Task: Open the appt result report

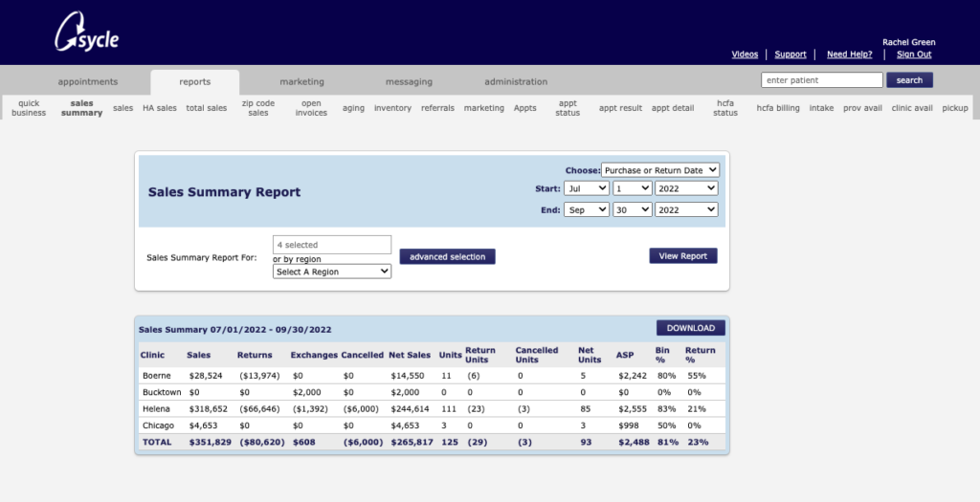Action: click(x=620, y=108)
